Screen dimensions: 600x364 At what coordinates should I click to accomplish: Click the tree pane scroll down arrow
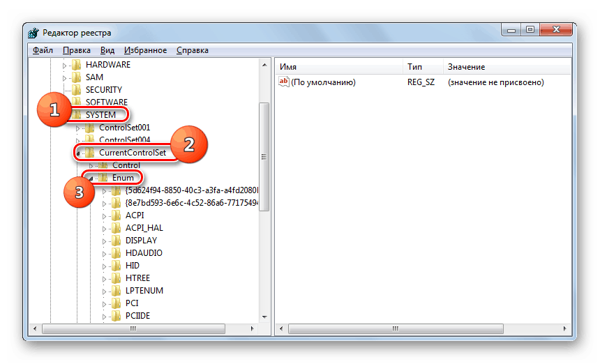pos(264,317)
